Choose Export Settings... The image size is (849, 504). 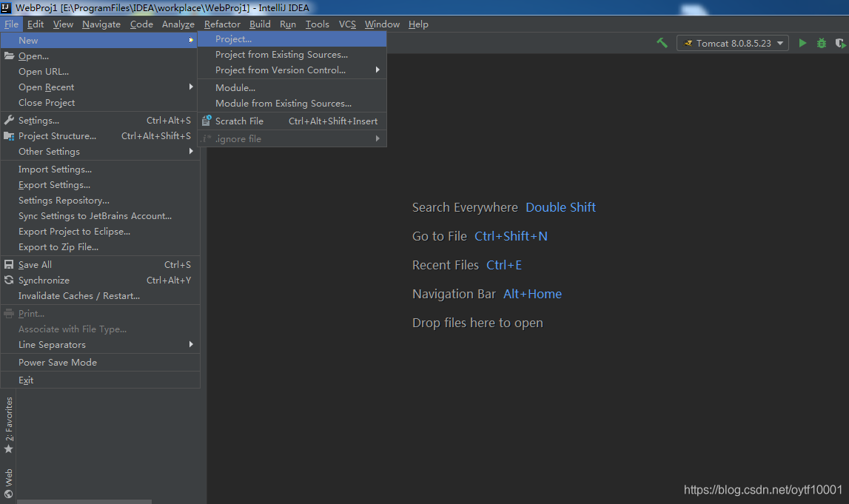[100, 184]
